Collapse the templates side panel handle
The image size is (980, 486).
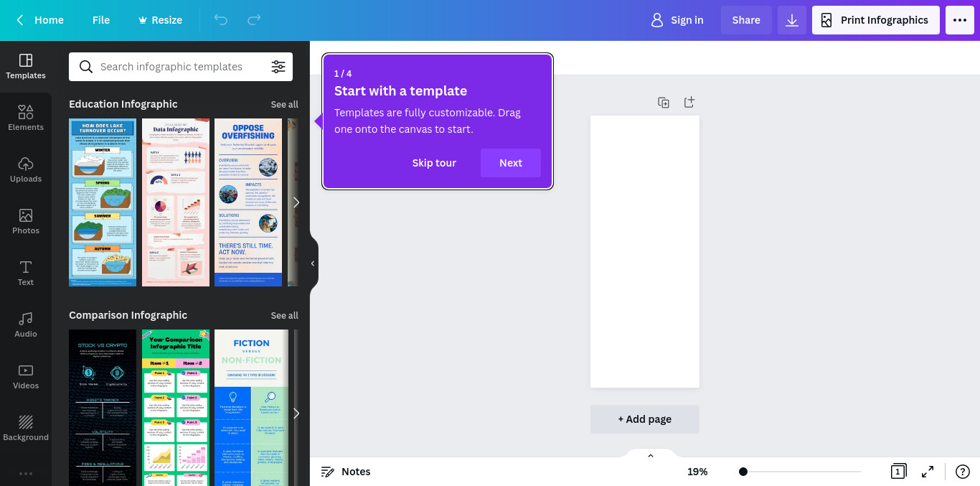(313, 263)
